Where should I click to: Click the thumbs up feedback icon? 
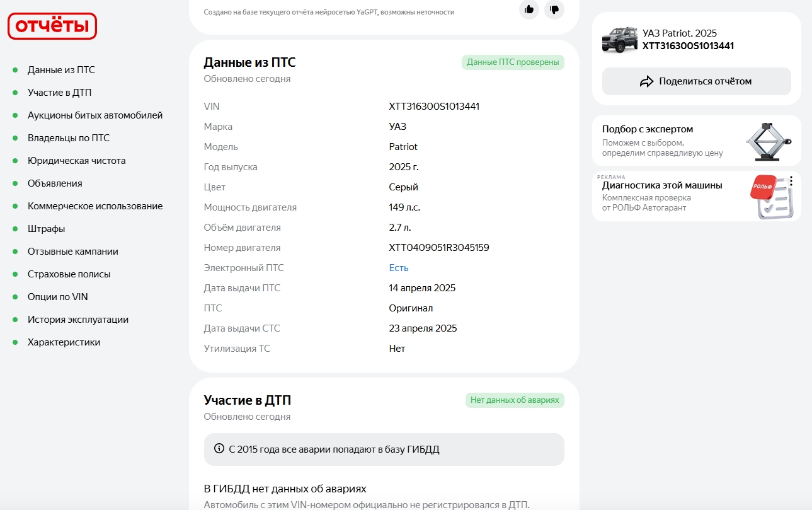529,9
